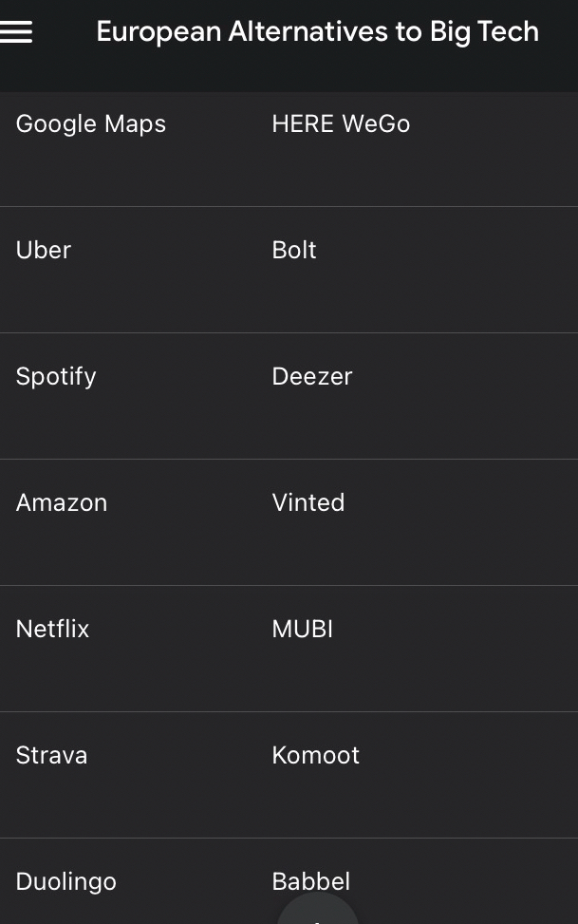The width and height of the screenshot is (578, 924).
Task: Open the Vinted alternative
Action: tap(308, 503)
